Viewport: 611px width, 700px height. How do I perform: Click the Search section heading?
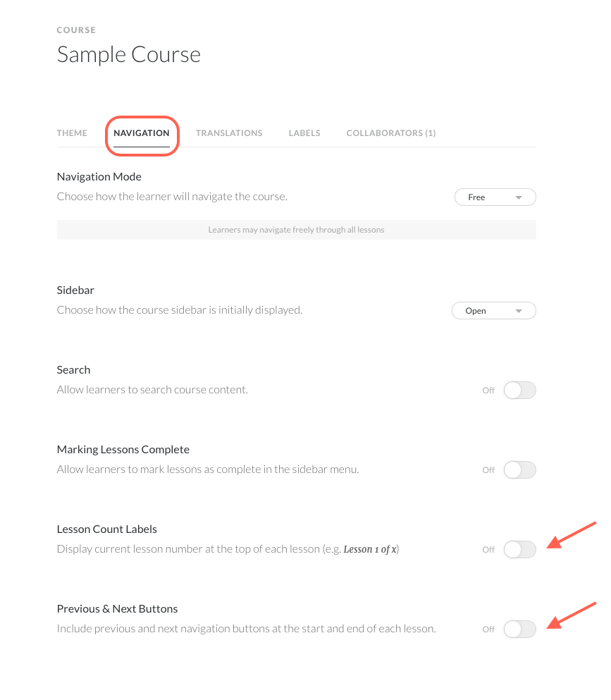coord(73,370)
